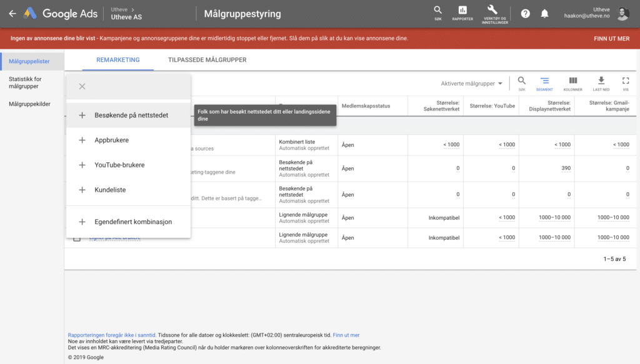Viewport: 640px width, 364px height.
Task: Open the notifications bell
Action: (544, 14)
